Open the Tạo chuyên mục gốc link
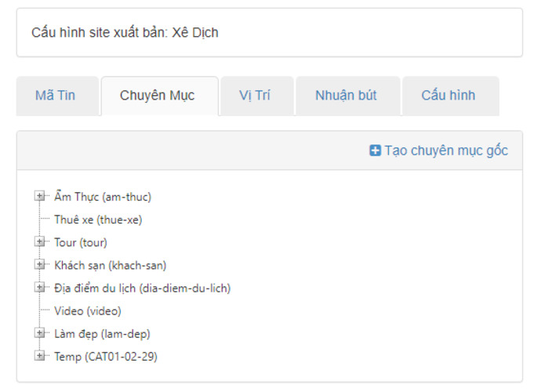 (445, 151)
